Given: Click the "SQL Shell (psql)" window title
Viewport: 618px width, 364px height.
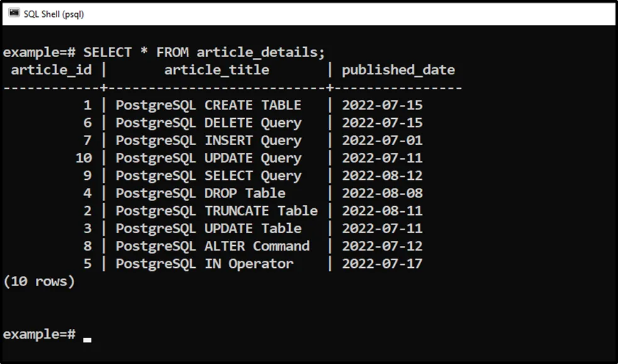Looking at the screenshot, I should [x=53, y=14].
